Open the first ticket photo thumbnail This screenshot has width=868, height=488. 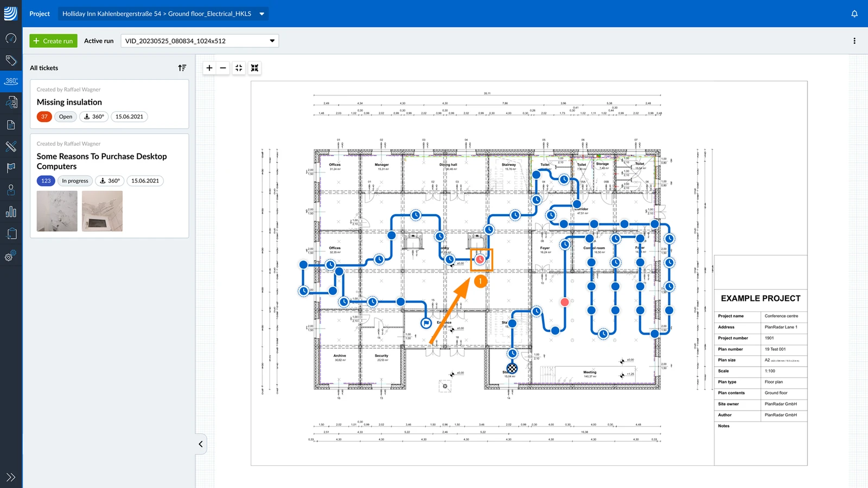pyautogui.click(x=57, y=211)
